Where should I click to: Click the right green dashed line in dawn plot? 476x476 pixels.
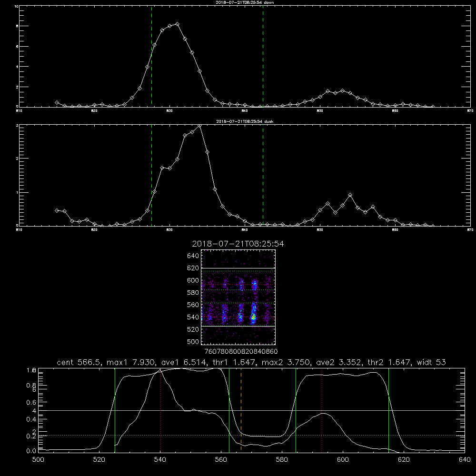click(263, 56)
